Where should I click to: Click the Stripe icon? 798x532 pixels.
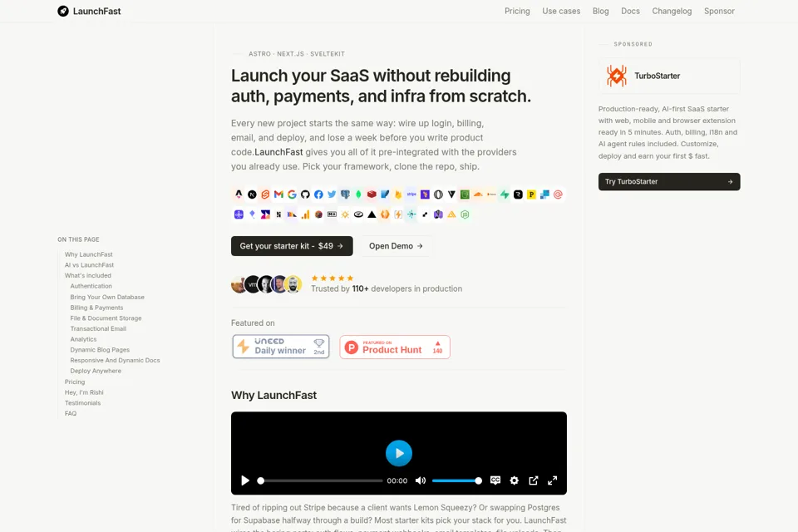411,194
